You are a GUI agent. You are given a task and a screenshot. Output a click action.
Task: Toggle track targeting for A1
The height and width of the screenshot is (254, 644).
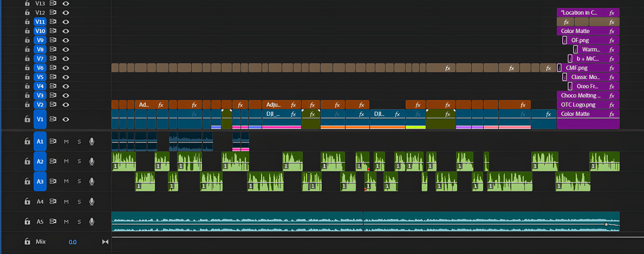coord(40,142)
